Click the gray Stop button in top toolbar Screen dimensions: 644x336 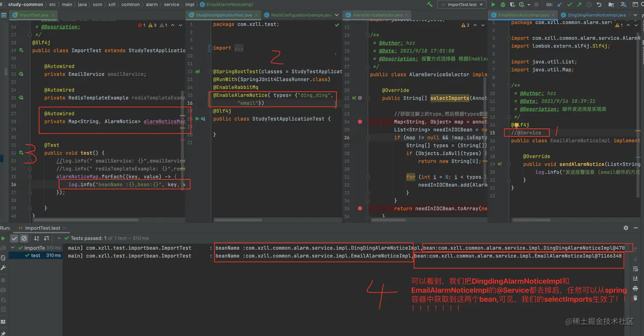pos(537,4)
